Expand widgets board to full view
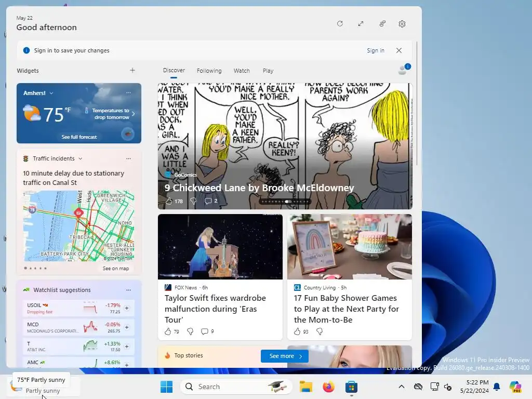Screen dimensions: 532x399 click(361, 24)
